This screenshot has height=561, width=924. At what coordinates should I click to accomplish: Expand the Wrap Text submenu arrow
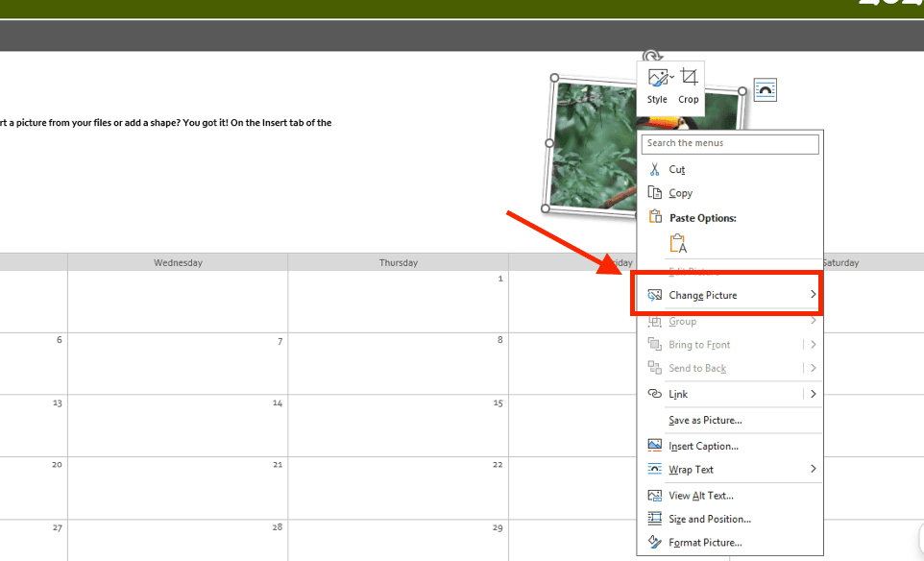pyautogui.click(x=814, y=469)
